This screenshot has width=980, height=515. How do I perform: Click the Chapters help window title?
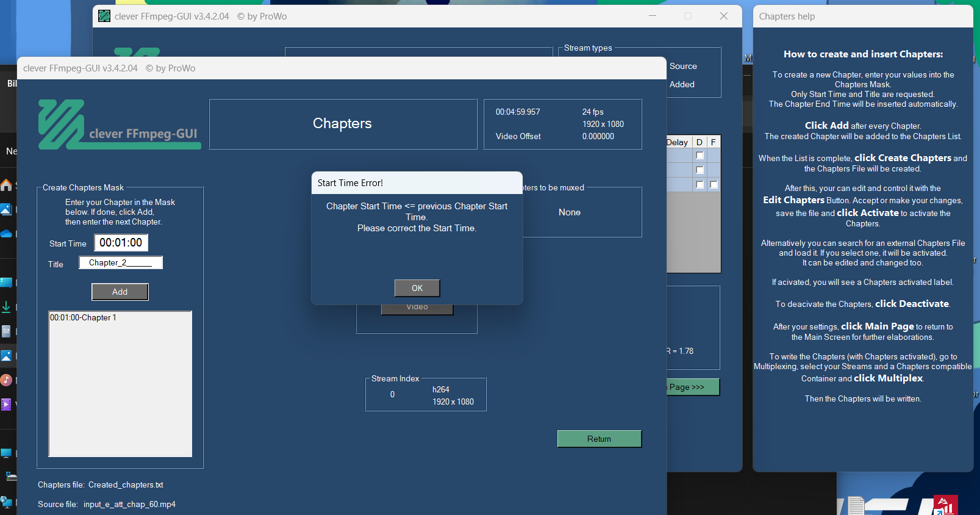[x=787, y=16]
